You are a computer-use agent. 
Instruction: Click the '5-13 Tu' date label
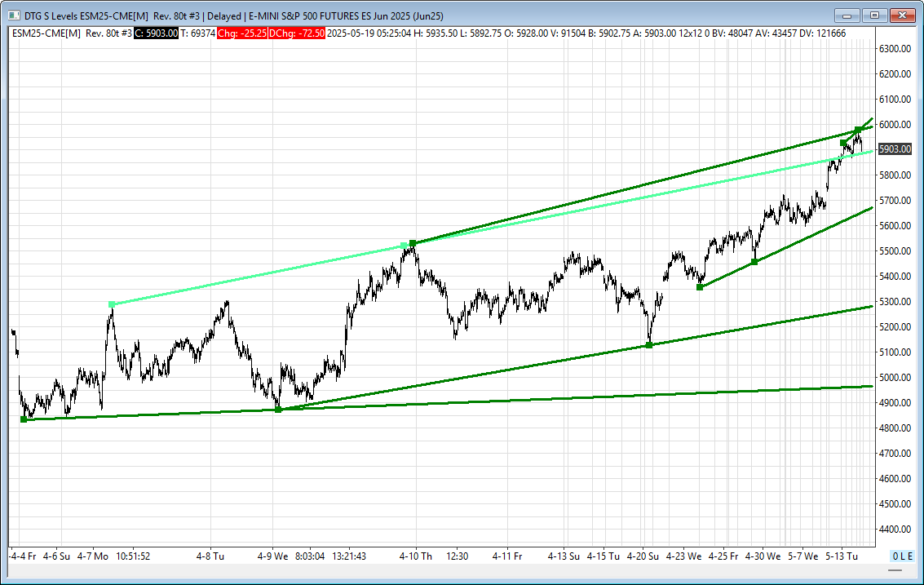842,556
